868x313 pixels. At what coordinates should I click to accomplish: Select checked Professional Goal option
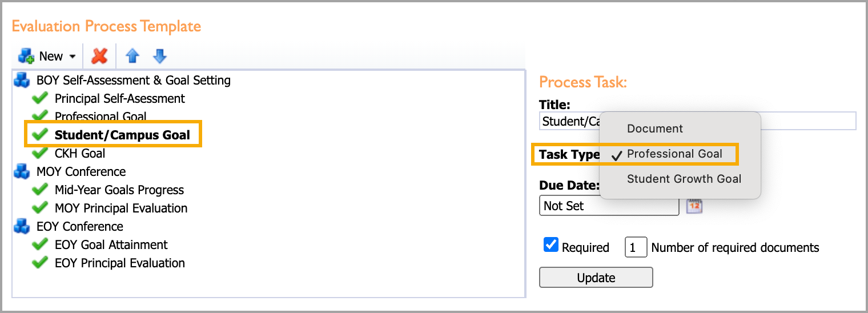tap(674, 154)
